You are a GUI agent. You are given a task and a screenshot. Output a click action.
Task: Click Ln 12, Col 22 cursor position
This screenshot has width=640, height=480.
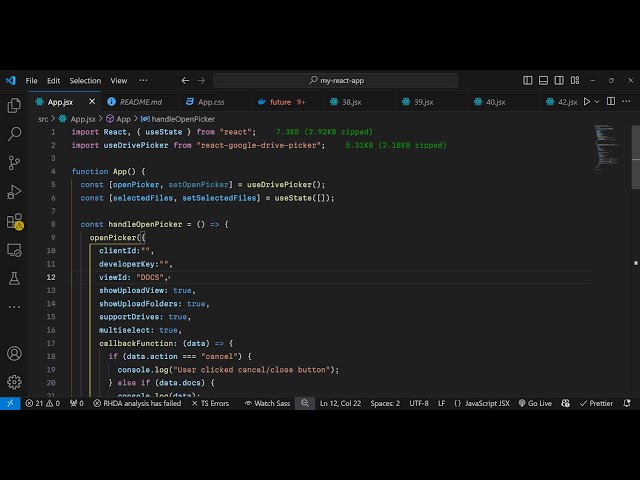[x=341, y=403]
